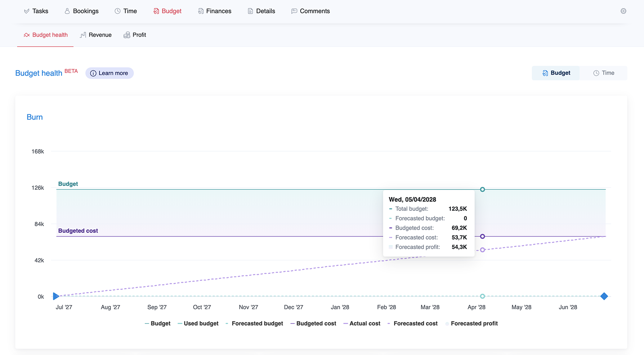Open the Finances tab
This screenshot has width=644, height=355.
215,11
